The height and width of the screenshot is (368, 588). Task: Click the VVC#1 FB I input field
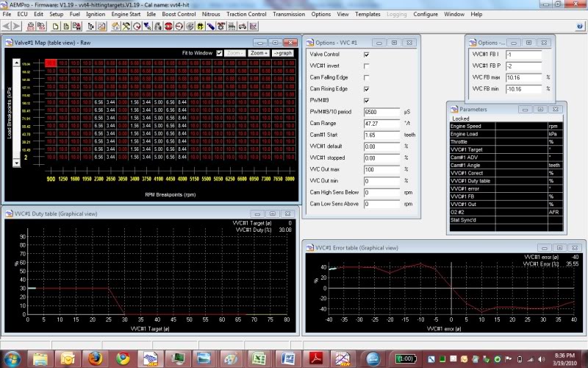click(x=524, y=54)
